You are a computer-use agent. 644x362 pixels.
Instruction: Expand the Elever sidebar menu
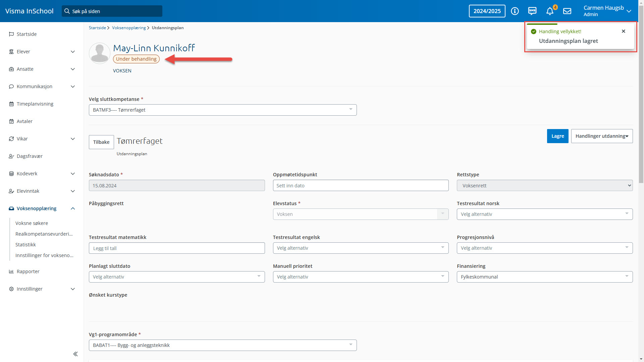pos(73,52)
